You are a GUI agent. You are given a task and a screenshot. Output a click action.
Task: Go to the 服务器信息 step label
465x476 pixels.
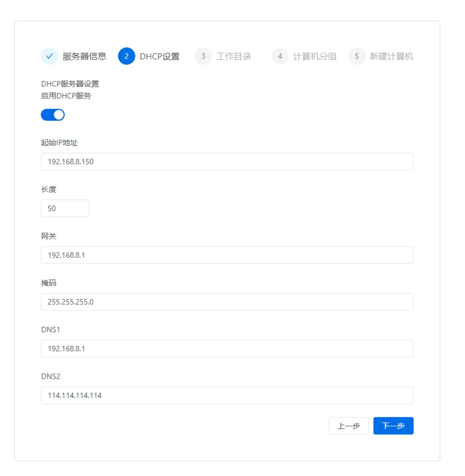coord(84,56)
